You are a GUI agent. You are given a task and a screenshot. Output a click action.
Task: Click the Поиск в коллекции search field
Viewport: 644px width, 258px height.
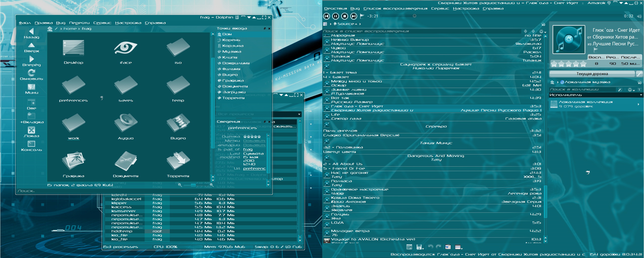coord(583,89)
